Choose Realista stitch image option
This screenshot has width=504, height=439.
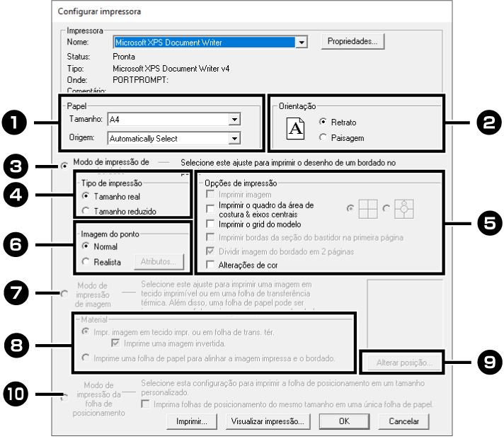click(86, 262)
